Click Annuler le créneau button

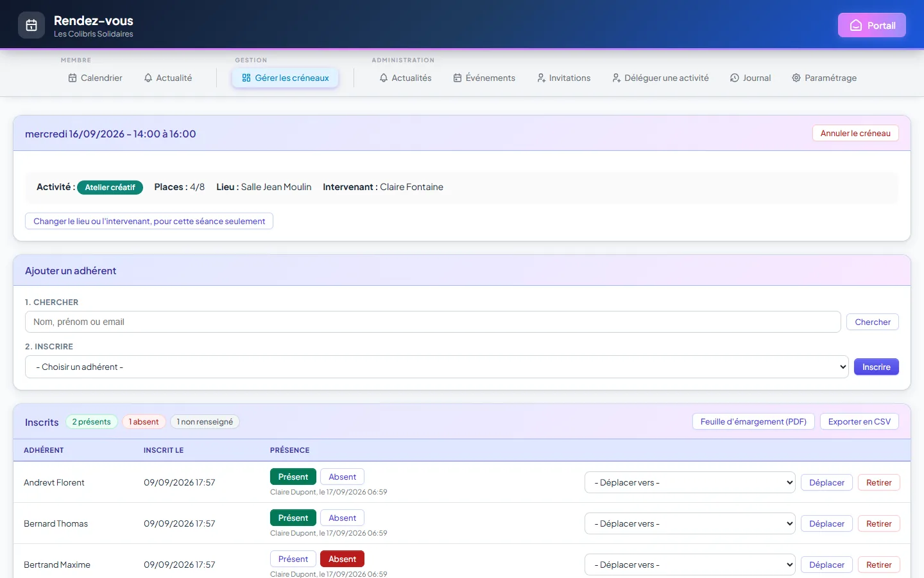855,133
